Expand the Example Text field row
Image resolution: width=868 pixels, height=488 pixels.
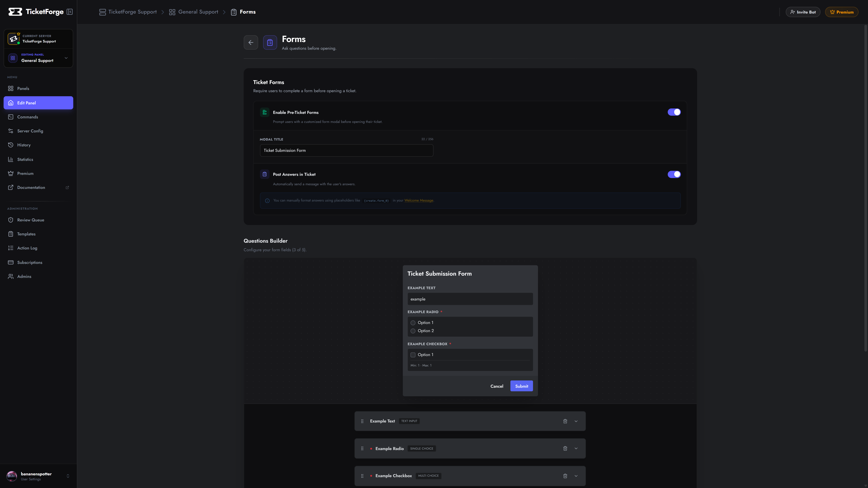[576, 421]
